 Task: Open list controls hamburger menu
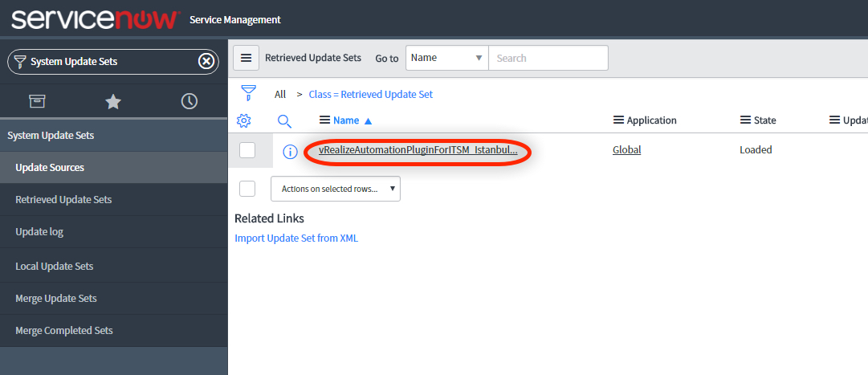(247, 58)
